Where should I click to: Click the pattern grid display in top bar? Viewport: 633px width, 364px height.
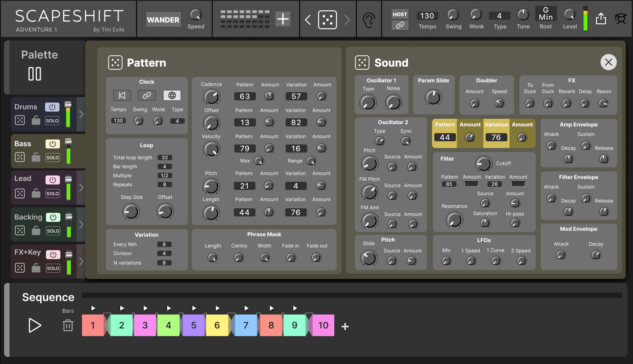245,19
